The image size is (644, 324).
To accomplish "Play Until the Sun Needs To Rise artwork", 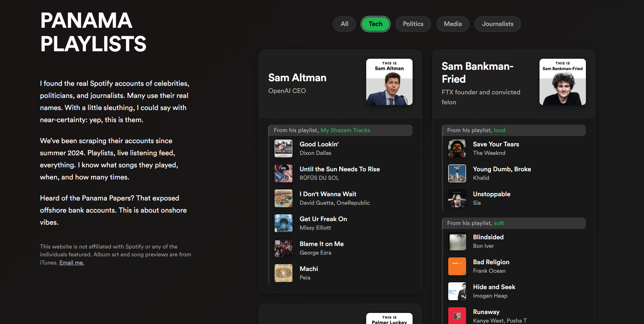I will pyautogui.click(x=283, y=173).
